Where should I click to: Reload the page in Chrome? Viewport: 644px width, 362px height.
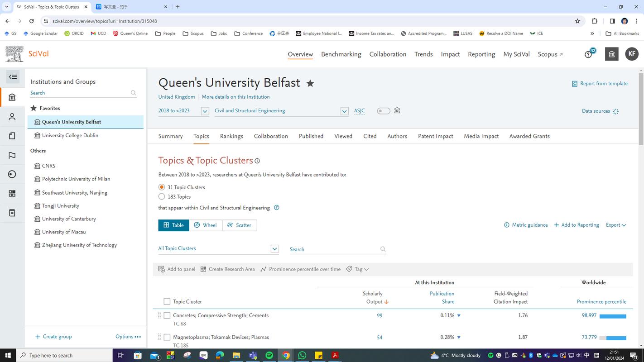(31, 21)
